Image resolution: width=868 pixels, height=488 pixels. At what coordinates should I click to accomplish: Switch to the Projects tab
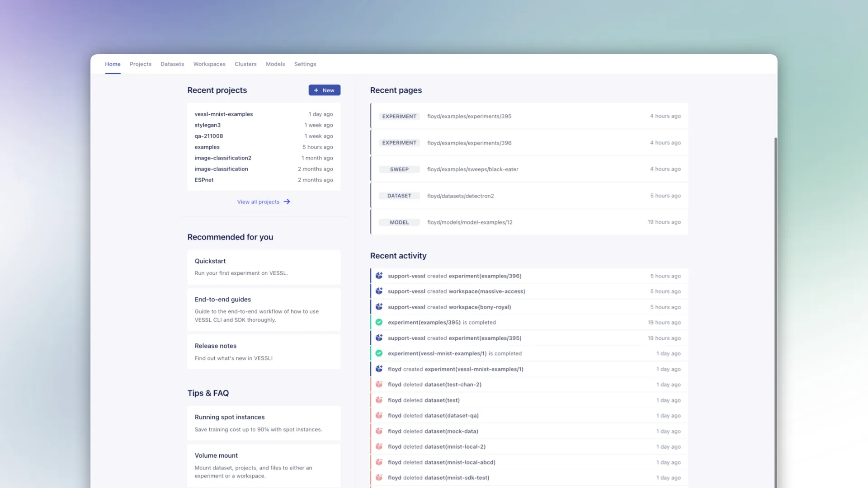140,64
